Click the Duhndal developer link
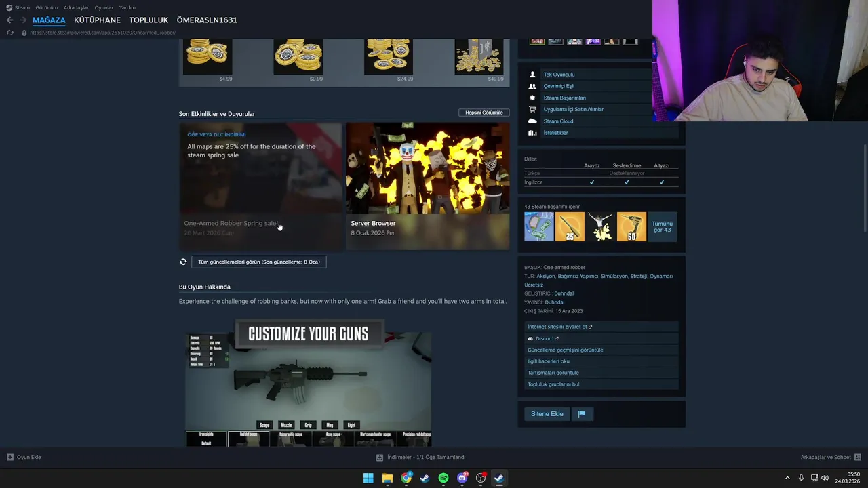 [564, 293]
